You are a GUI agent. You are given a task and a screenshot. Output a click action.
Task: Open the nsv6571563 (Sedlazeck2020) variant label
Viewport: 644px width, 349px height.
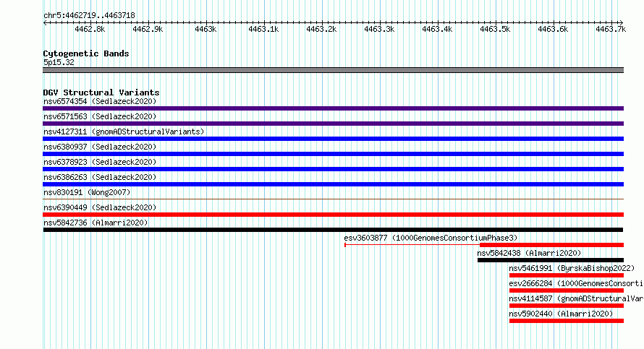click(x=100, y=116)
